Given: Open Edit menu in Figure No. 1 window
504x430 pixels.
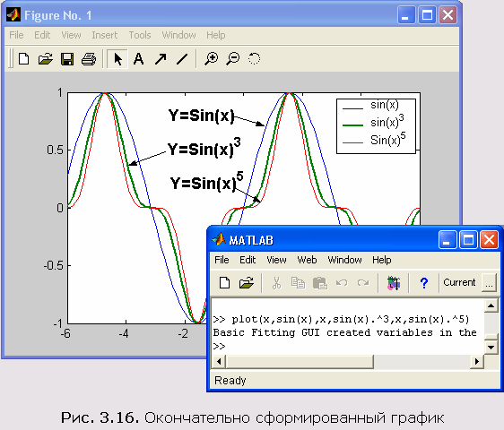Looking at the screenshot, I should [42, 35].
